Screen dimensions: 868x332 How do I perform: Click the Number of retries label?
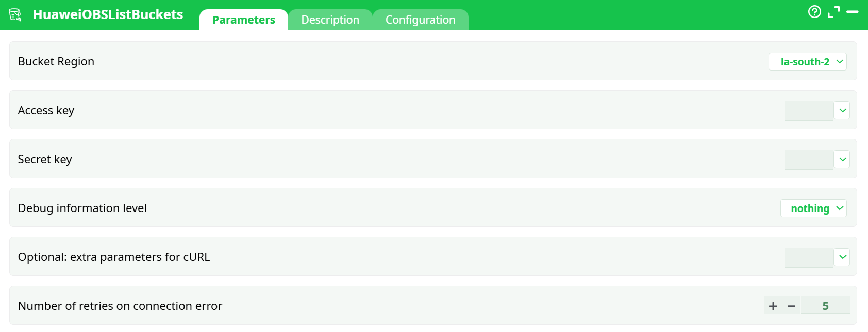pyautogui.click(x=120, y=305)
